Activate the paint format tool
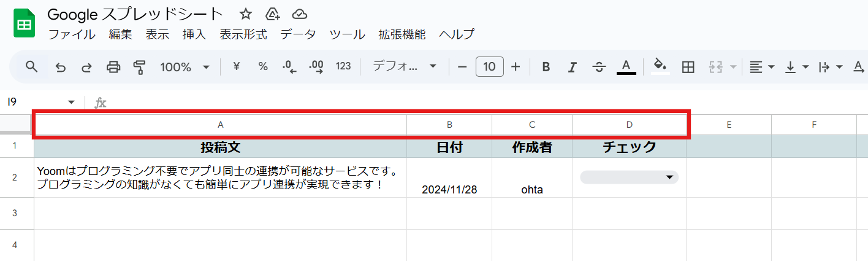 (x=140, y=67)
